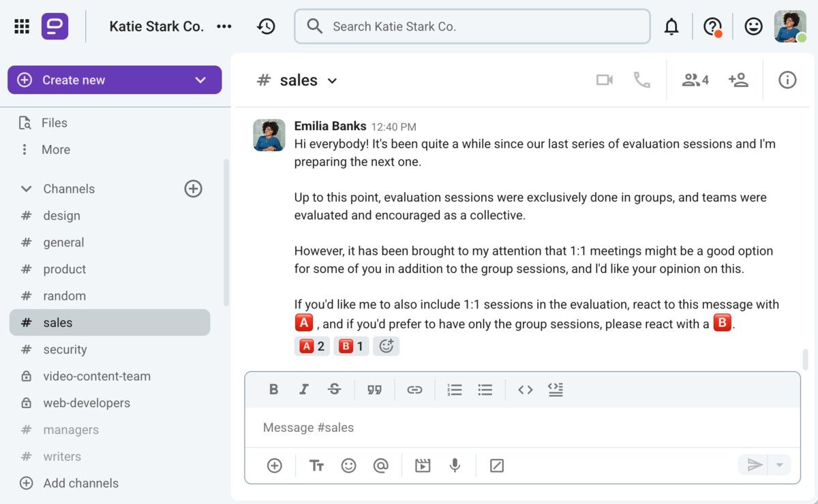The image size is (818, 504).
Task: Open the sales channel name dropdown
Action: pyautogui.click(x=332, y=81)
